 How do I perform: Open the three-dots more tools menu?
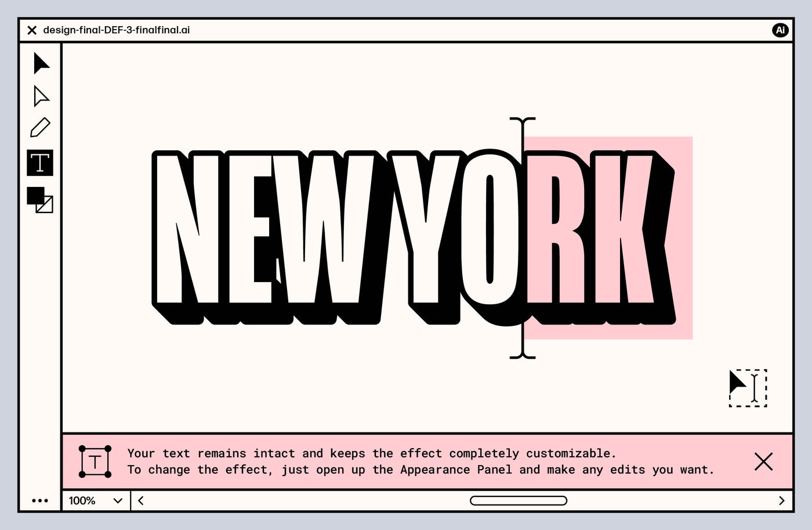pos(40,500)
